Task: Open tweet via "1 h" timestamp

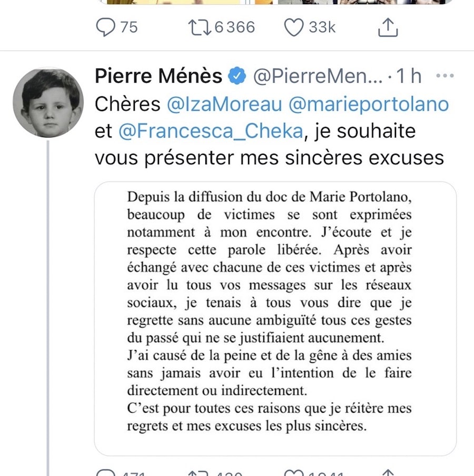Action: coord(409,77)
